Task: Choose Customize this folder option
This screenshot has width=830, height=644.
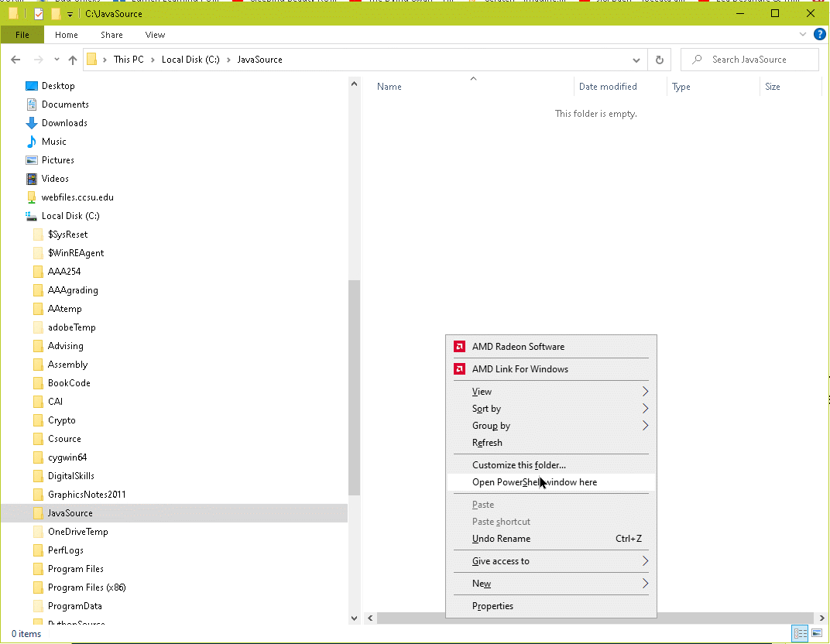Action: click(x=551, y=465)
